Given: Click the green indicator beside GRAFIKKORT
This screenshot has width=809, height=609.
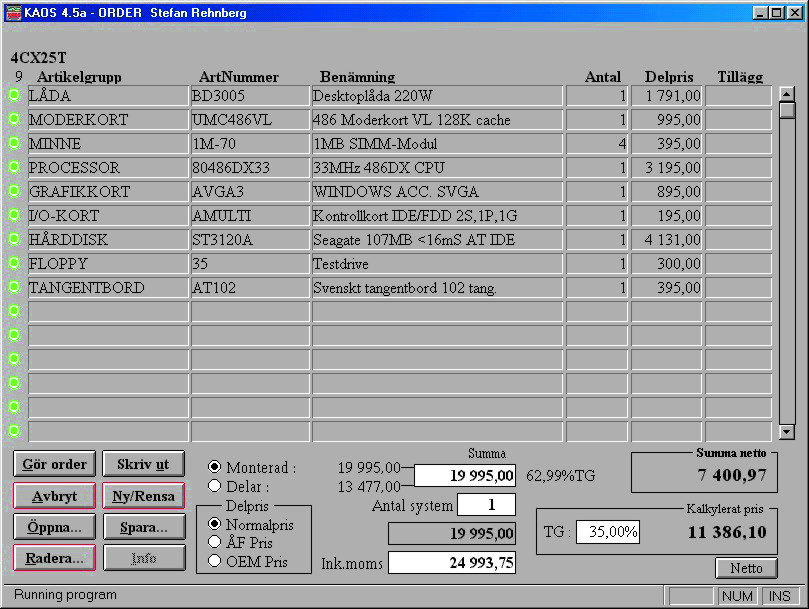Looking at the screenshot, I should [x=14, y=191].
